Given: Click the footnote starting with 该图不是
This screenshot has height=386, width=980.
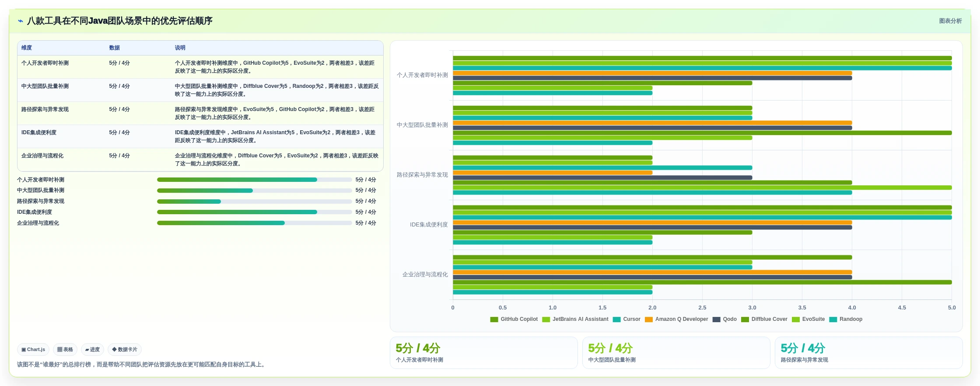Looking at the screenshot, I should (x=142, y=365).
